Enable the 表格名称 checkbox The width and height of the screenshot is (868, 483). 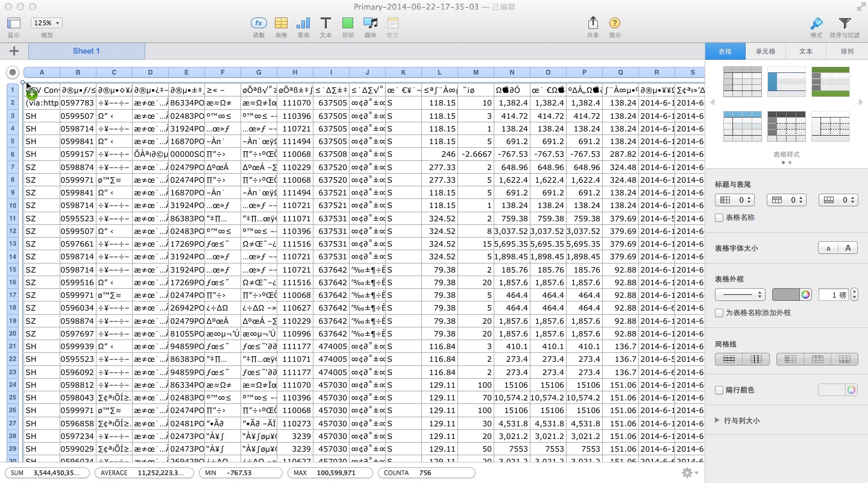point(719,218)
